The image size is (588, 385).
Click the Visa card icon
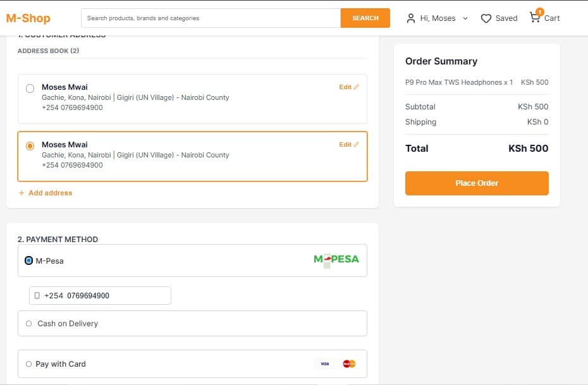point(324,364)
